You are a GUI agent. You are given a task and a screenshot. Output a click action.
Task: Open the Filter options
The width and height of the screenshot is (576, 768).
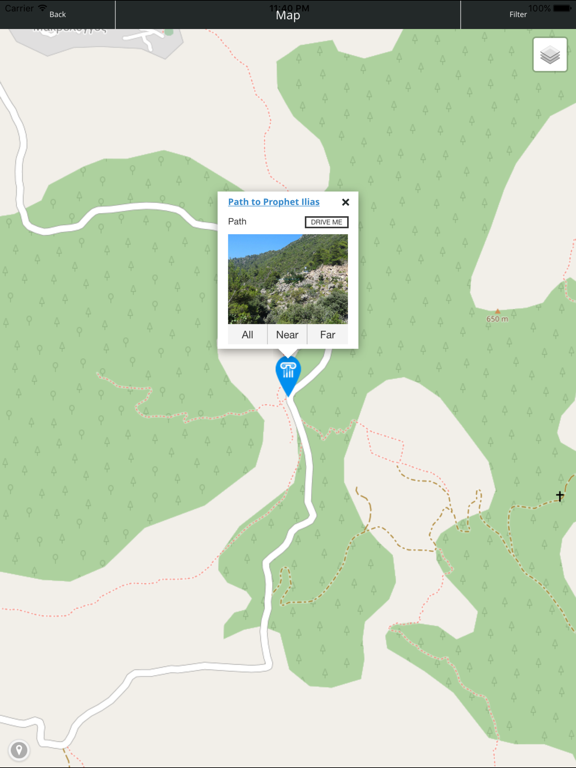click(518, 15)
